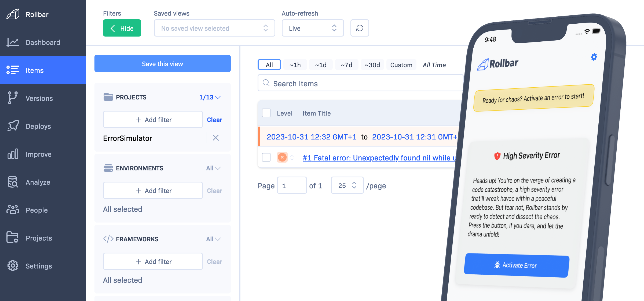Click the gear icon on the phone screen
The image size is (644, 301).
point(594,57)
